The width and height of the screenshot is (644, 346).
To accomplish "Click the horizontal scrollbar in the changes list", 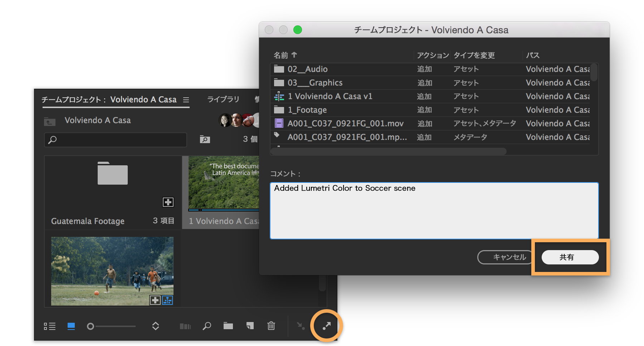I will tap(389, 151).
